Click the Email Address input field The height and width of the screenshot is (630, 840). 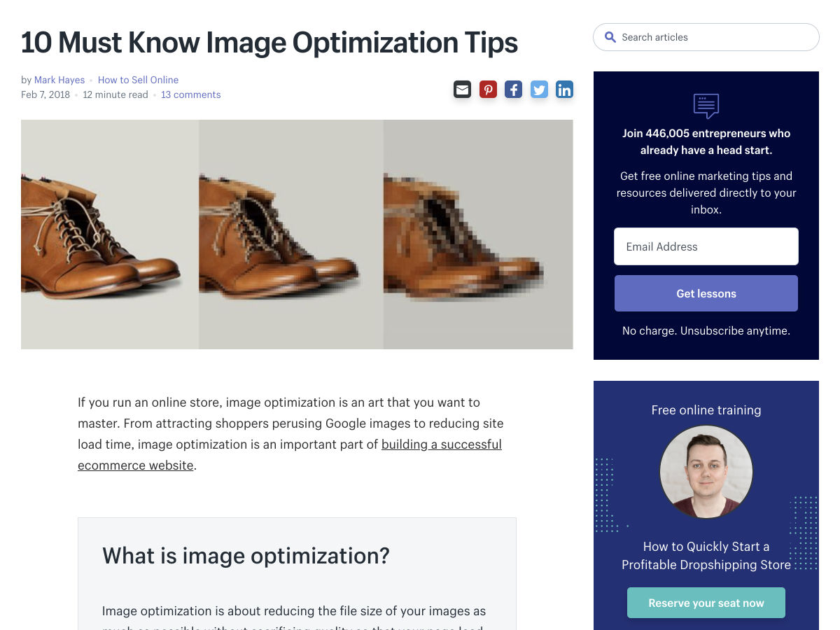coord(706,246)
